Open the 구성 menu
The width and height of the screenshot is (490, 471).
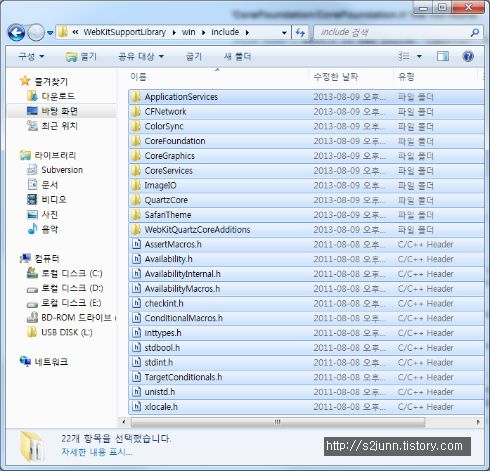point(31,56)
